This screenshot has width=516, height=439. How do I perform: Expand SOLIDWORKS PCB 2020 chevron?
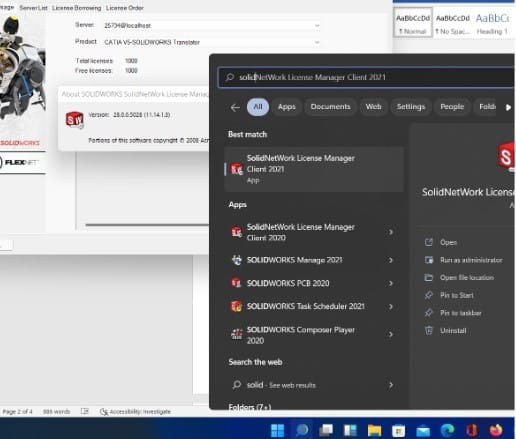point(391,283)
